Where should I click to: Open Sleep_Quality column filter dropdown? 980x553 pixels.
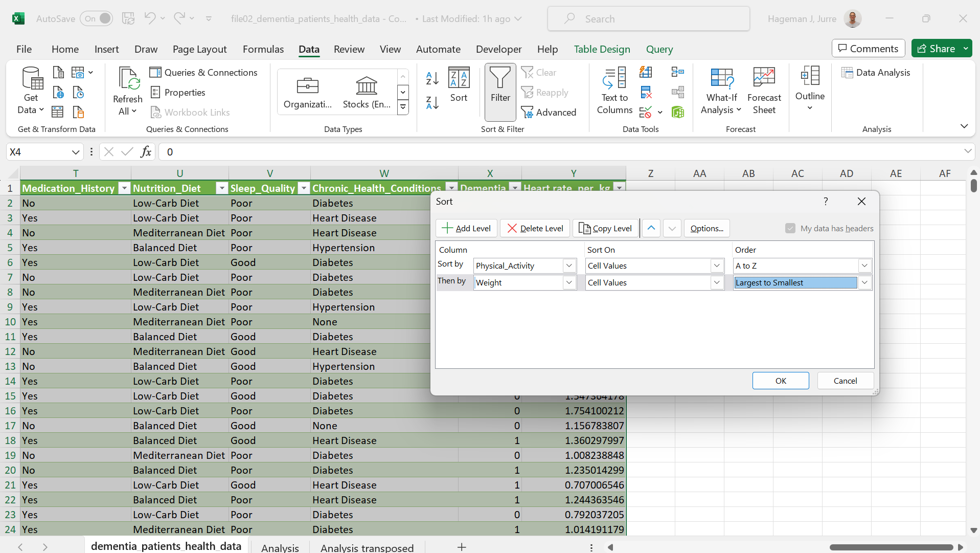(304, 188)
